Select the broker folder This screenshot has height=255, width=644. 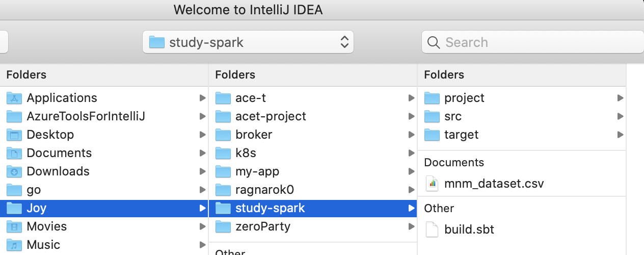point(313,135)
